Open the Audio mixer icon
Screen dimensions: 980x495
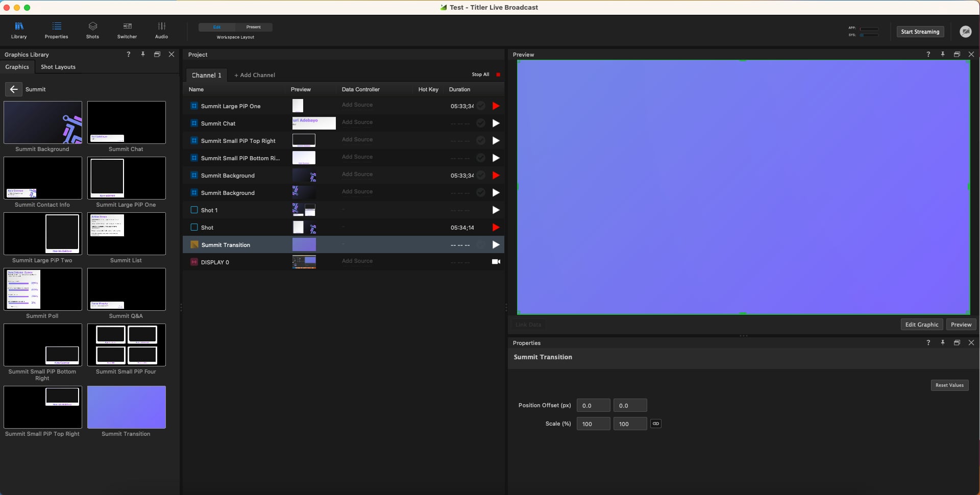[x=161, y=30]
